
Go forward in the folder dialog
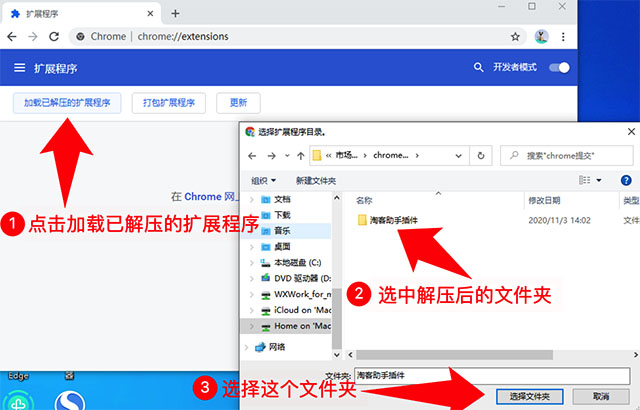coord(271,156)
